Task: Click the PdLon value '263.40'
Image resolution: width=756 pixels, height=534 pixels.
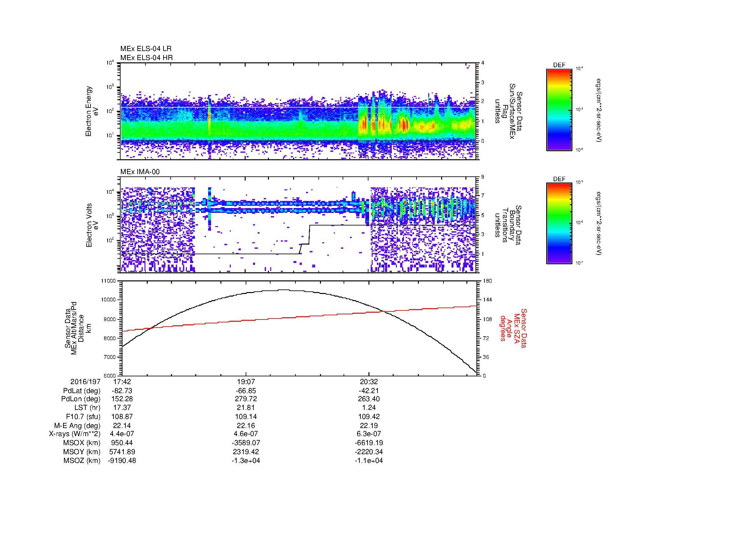Action: (369, 399)
